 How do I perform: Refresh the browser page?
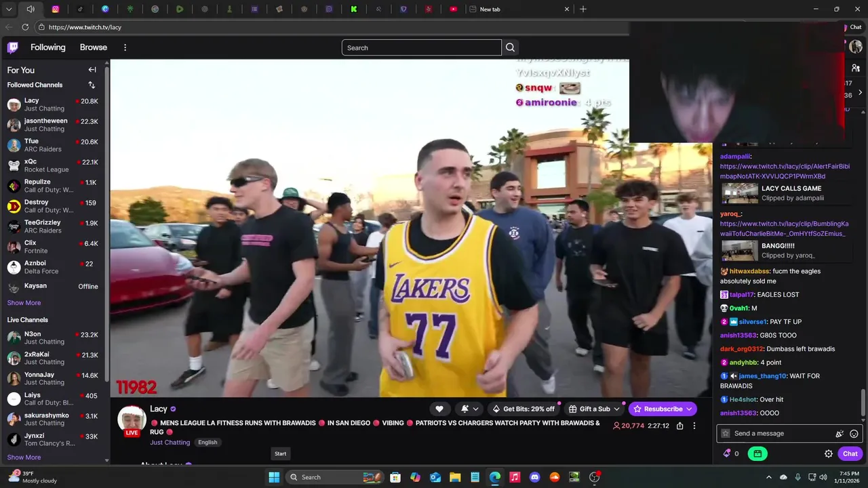(x=25, y=27)
